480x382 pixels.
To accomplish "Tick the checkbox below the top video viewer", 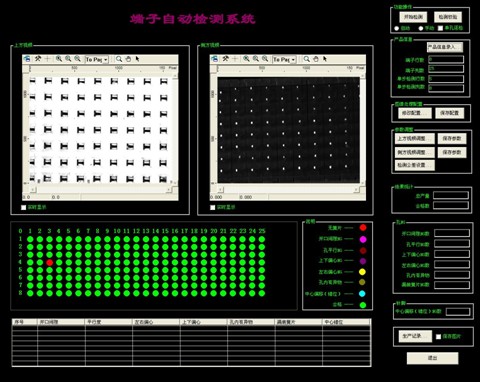I will [24, 207].
